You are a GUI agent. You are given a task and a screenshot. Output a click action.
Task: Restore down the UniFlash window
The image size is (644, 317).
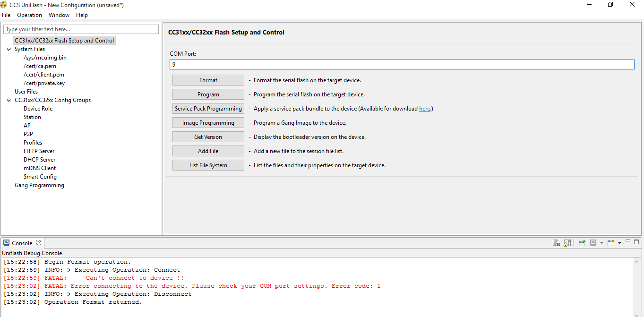(x=610, y=5)
